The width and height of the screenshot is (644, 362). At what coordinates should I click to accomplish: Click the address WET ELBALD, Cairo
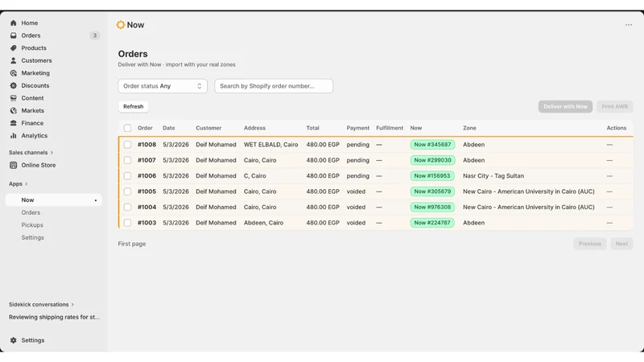click(270, 145)
